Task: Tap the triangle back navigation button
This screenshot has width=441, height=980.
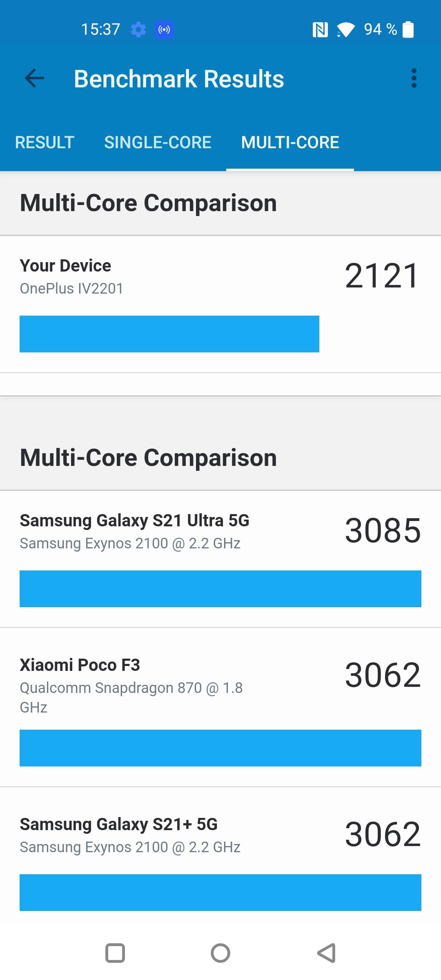Action: [326, 953]
